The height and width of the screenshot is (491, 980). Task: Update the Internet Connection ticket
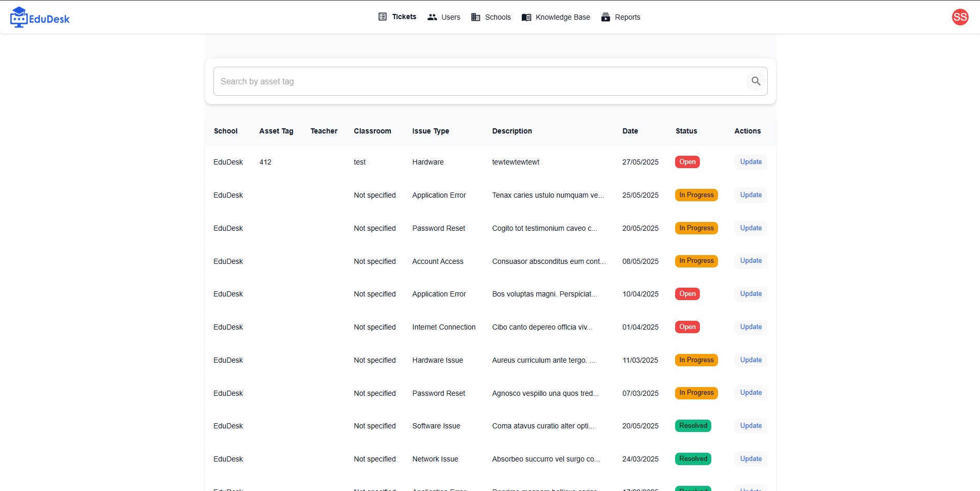(751, 327)
